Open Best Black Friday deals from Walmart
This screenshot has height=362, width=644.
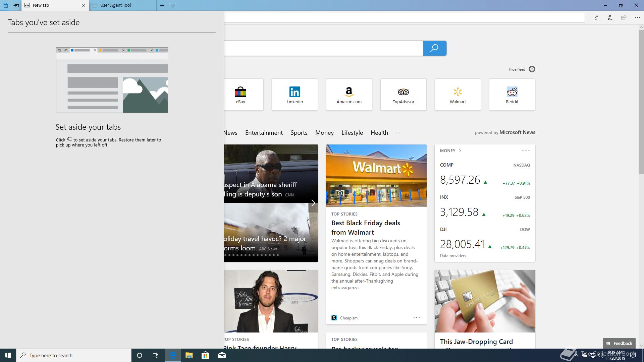366,228
